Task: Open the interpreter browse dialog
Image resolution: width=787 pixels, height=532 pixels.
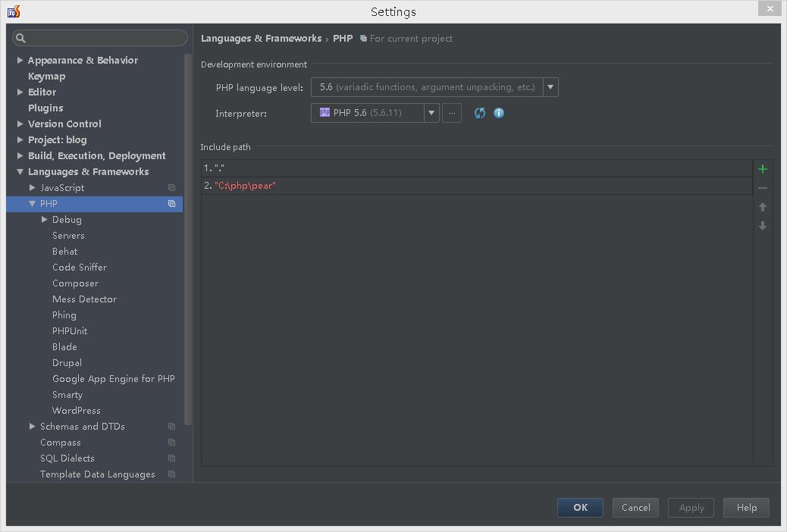Action: (x=452, y=113)
